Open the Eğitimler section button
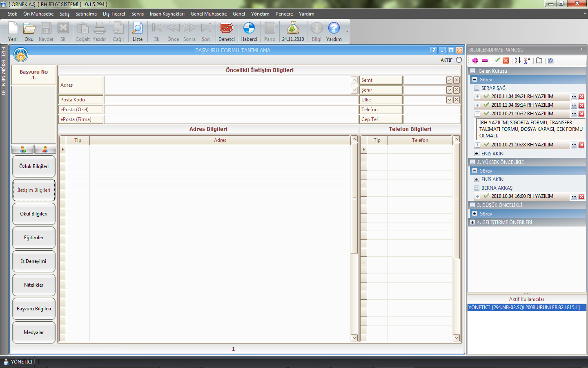 coord(34,238)
